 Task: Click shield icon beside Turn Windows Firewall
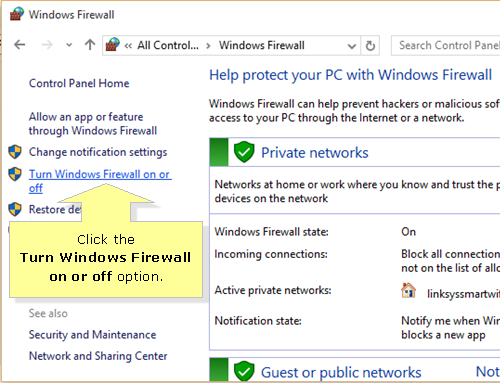tap(15, 174)
